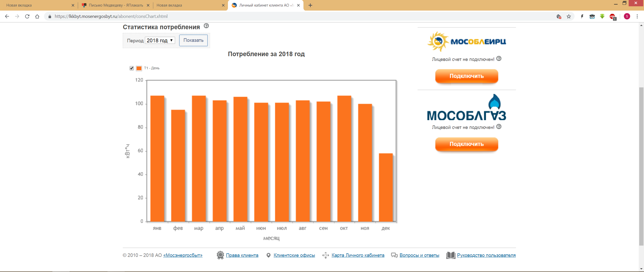The width and height of the screenshot is (644, 272).
Task: Click the Статистика потребления heading
Action: pos(161,27)
